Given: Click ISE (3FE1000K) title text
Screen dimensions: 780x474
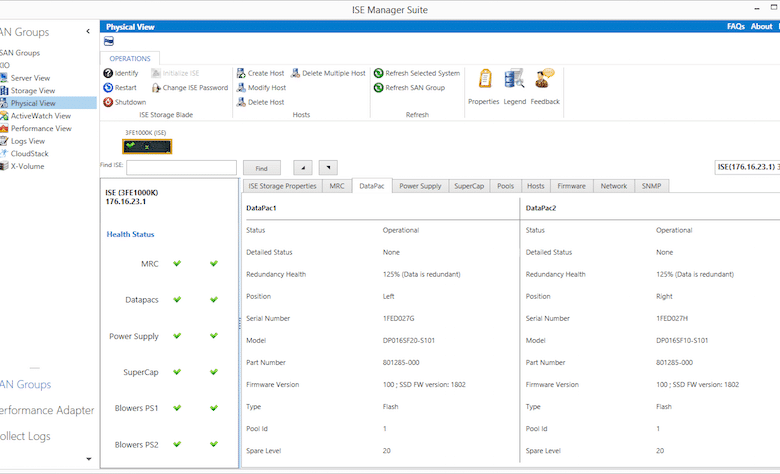Looking at the screenshot, I should click(x=132, y=192).
